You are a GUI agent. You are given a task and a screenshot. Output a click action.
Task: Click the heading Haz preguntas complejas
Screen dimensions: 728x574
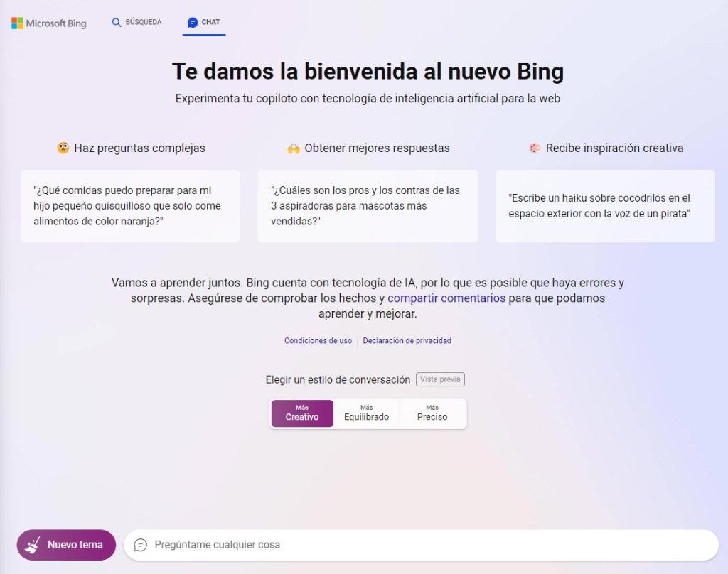[140, 148]
